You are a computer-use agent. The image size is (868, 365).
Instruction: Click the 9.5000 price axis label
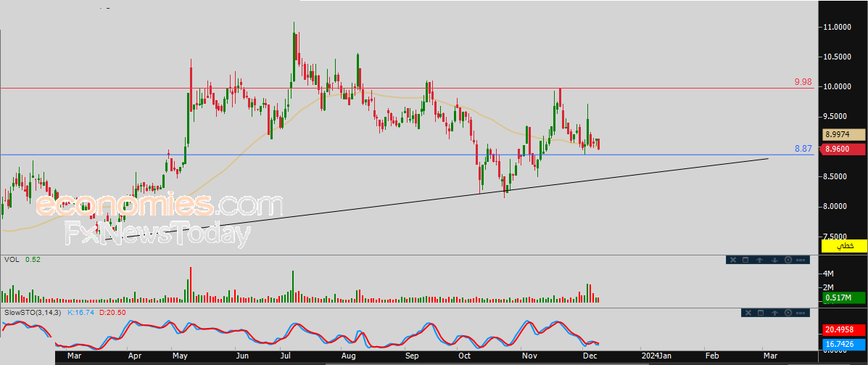pos(836,117)
